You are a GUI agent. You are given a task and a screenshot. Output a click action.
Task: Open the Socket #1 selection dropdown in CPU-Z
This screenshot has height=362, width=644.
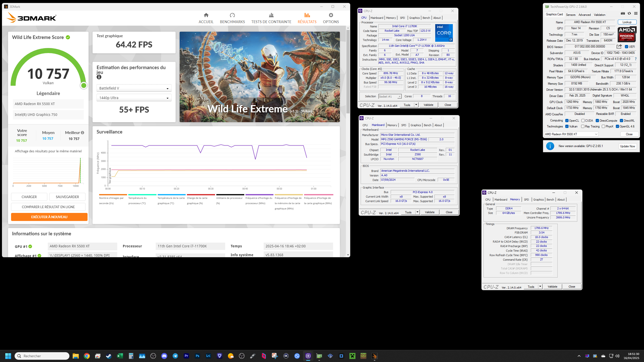point(390,97)
